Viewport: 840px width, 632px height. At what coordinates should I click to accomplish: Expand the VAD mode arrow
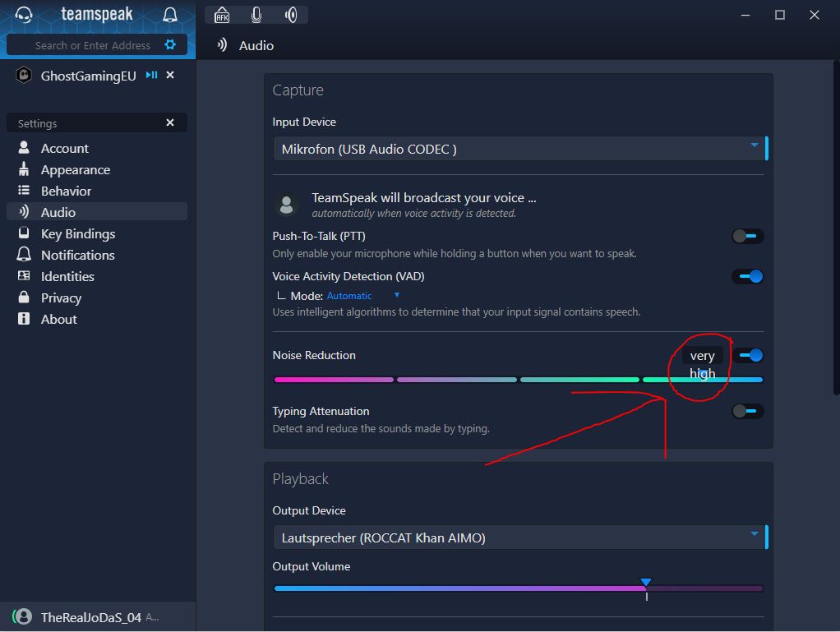click(x=397, y=295)
